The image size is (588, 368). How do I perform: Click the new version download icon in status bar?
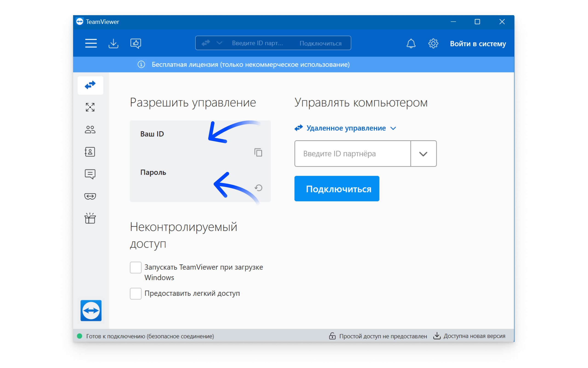point(437,336)
